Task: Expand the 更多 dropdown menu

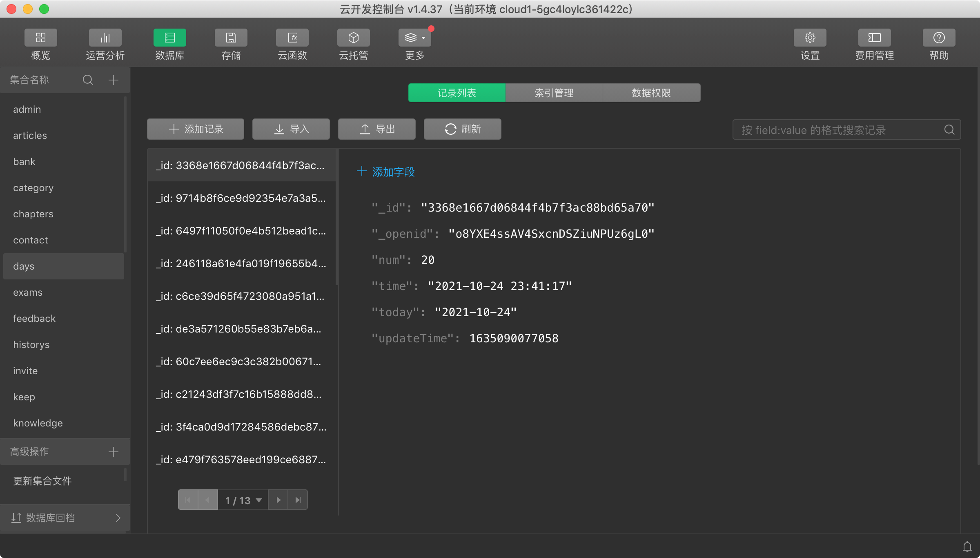Action: (414, 38)
